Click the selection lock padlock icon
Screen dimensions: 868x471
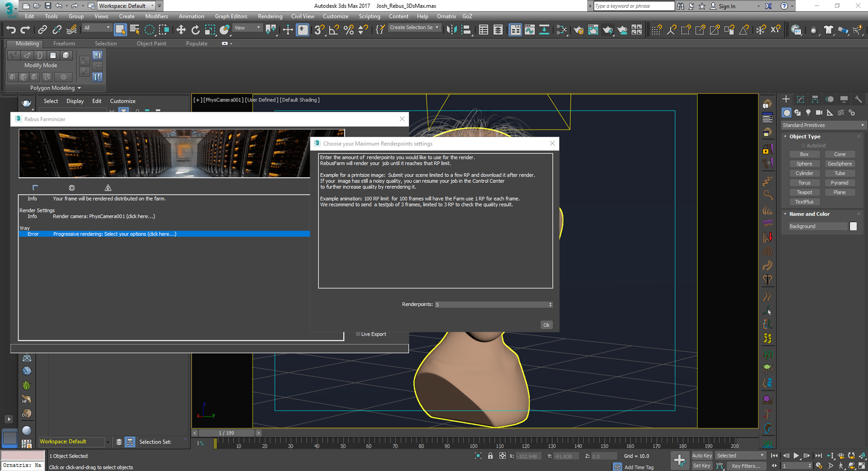pos(490,456)
